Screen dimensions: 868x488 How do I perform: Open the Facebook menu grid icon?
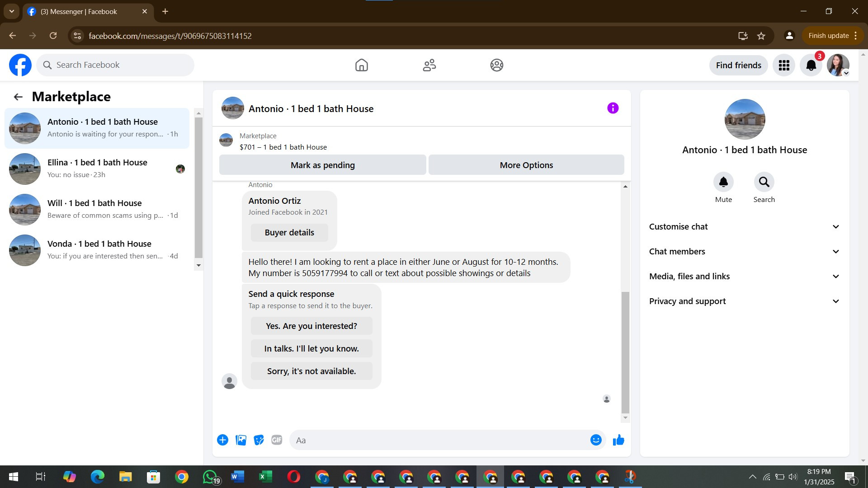[x=784, y=65]
